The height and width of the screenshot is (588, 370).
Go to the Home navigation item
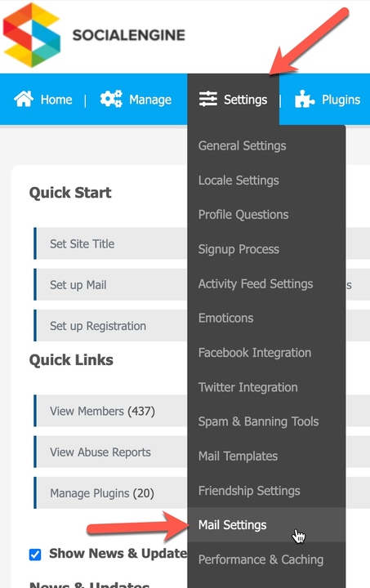pos(43,100)
